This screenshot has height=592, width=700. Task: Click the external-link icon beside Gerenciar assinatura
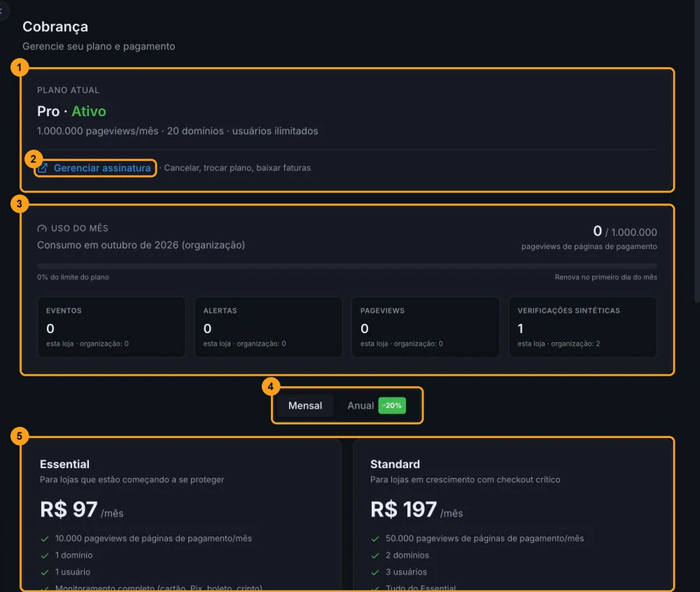point(43,168)
